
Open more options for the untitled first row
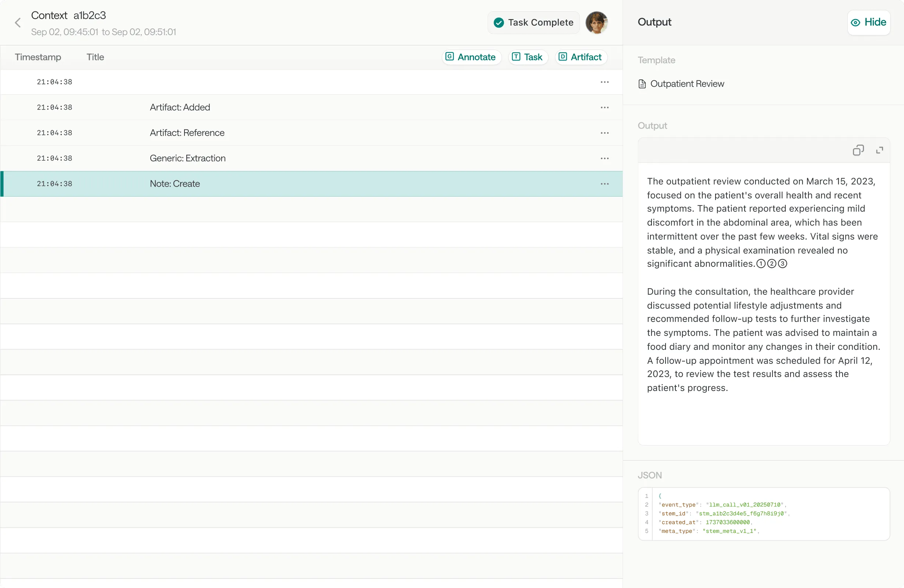[x=605, y=82]
